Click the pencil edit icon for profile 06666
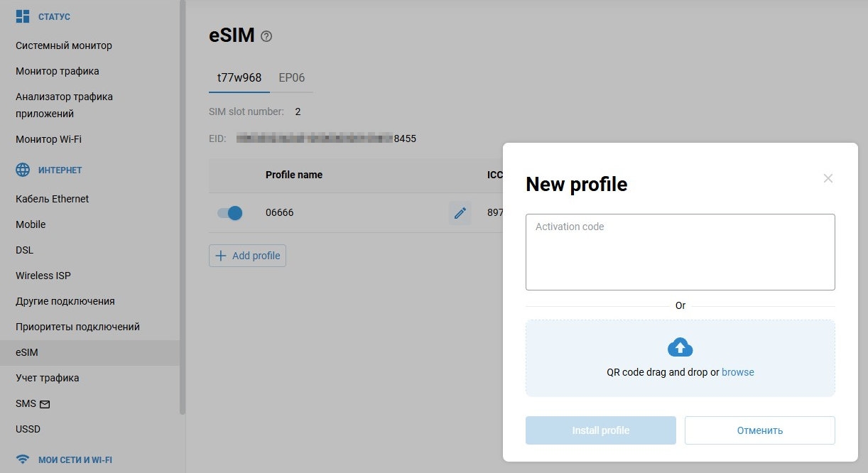Screen dimensions: 868x473 (x=460, y=212)
